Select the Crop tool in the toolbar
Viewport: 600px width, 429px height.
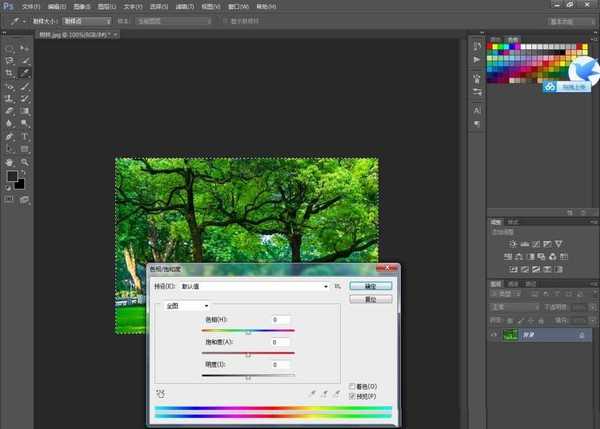pos(9,73)
